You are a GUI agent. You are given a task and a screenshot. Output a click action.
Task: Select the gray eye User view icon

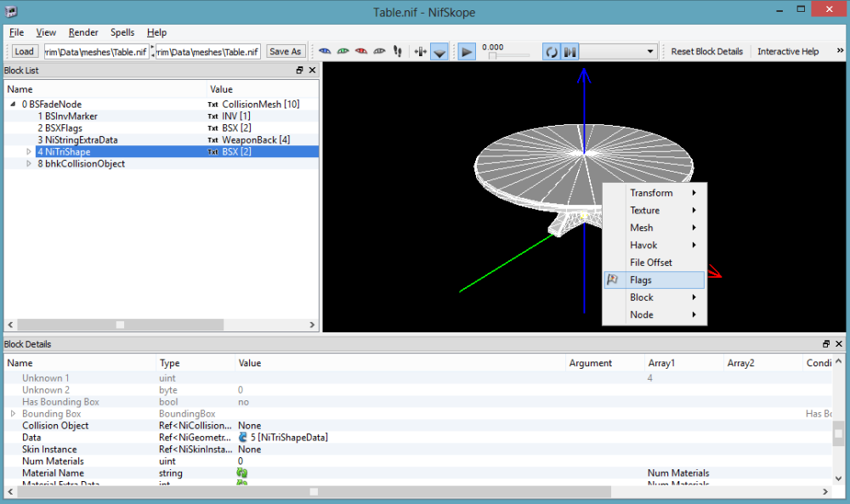tap(379, 52)
